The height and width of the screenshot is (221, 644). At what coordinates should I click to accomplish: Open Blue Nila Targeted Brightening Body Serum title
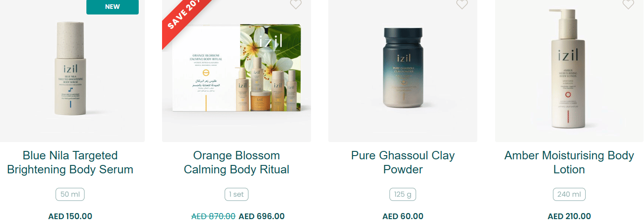point(70,163)
